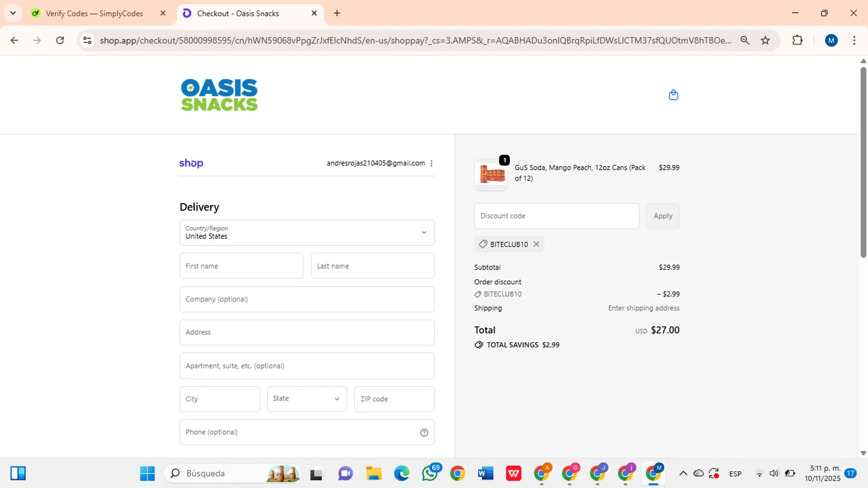Screen dimensions: 868x488
Task: Select the Checkout - Oasis Snacks tab
Action: click(238, 13)
